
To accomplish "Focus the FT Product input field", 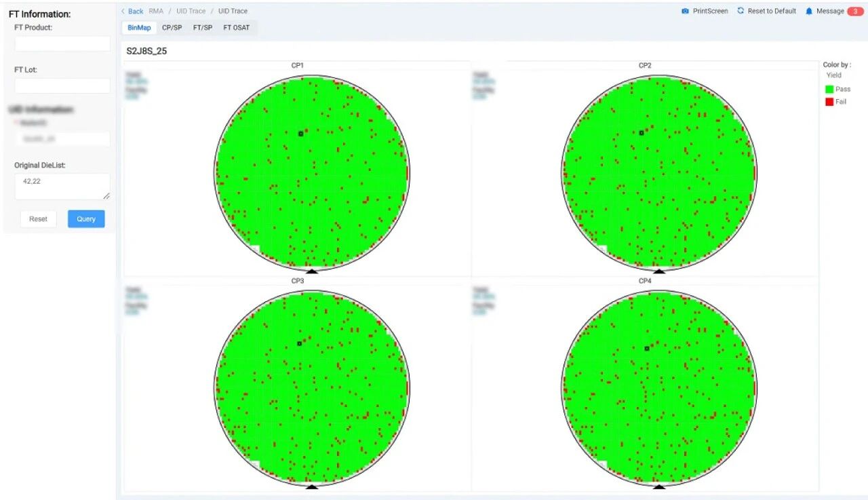I will (62, 43).
